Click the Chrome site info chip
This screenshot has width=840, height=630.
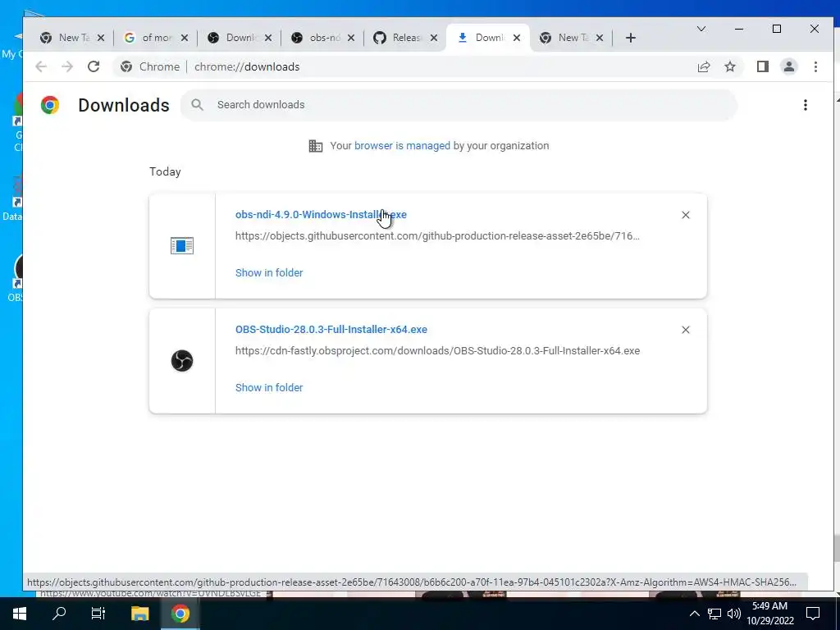151,66
